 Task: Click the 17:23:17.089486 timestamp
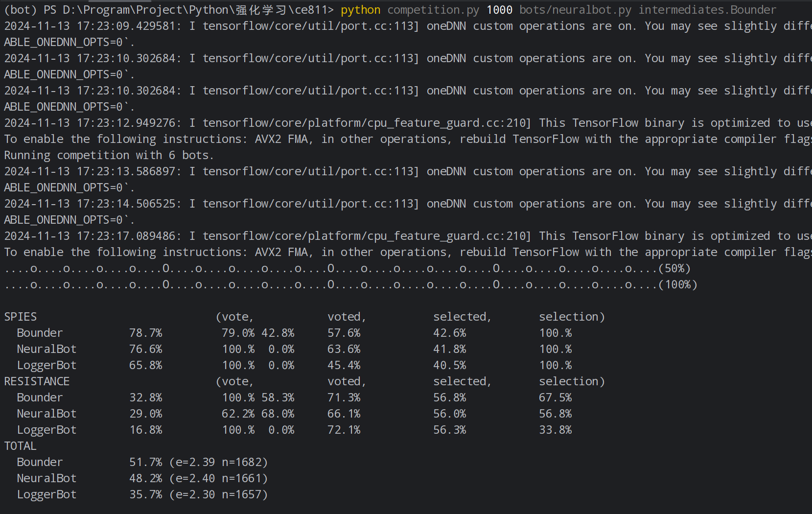click(x=129, y=236)
